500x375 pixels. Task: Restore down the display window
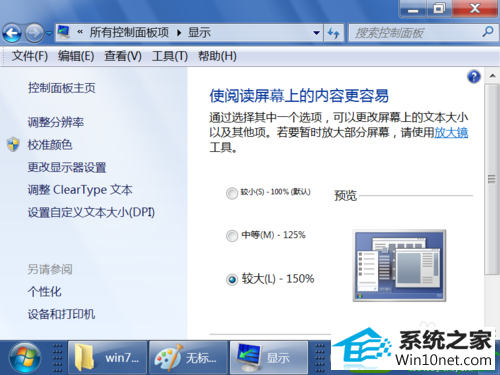[x=439, y=9]
